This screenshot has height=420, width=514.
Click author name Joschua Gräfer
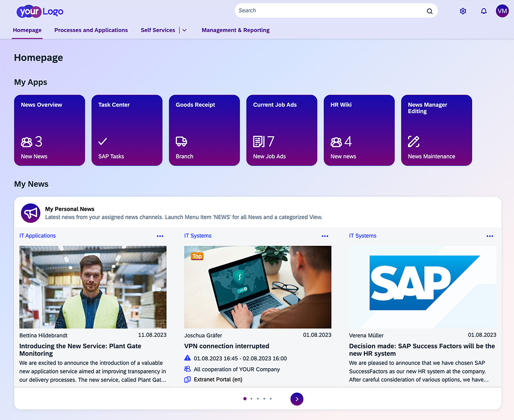tap(203, 335)
